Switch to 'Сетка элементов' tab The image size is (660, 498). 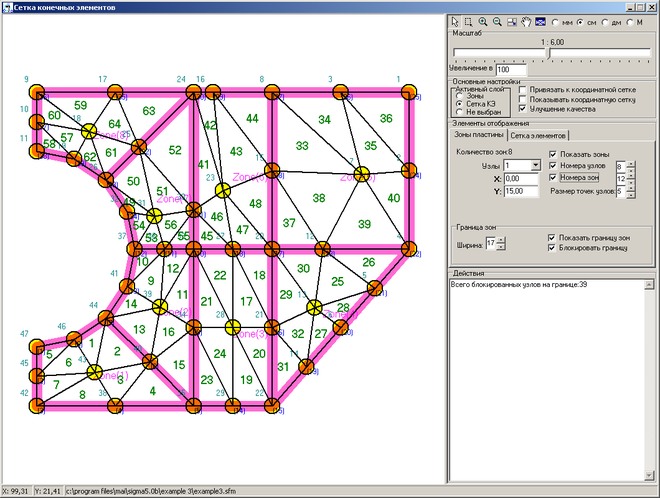point(540,135)
